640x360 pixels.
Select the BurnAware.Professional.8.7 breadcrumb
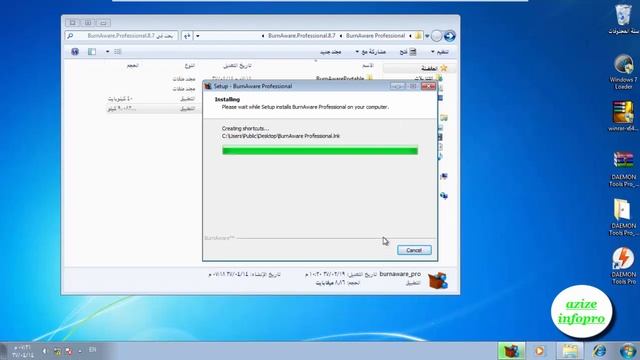(x=301, y=36)
